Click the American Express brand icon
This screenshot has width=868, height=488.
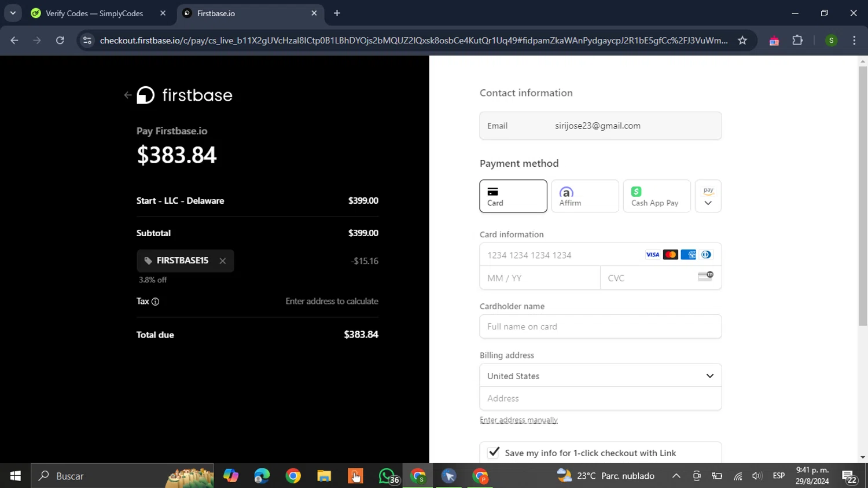[689, 255]
